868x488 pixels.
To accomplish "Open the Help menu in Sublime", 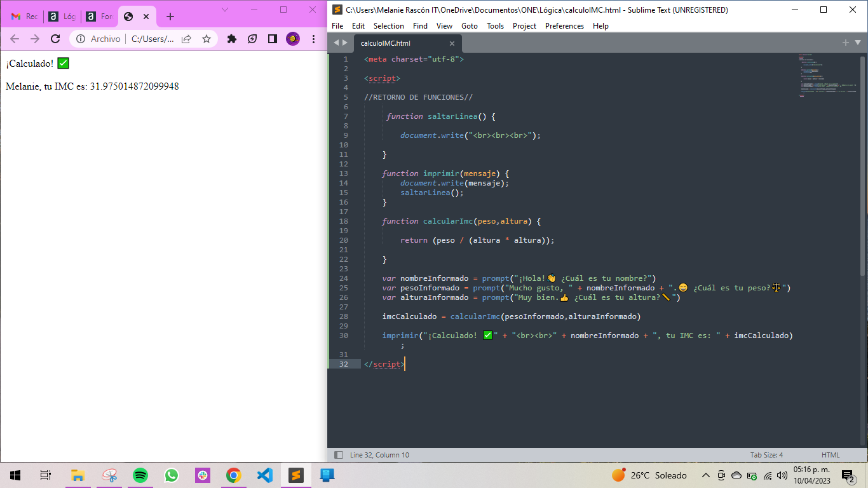I will click(600, 26).
